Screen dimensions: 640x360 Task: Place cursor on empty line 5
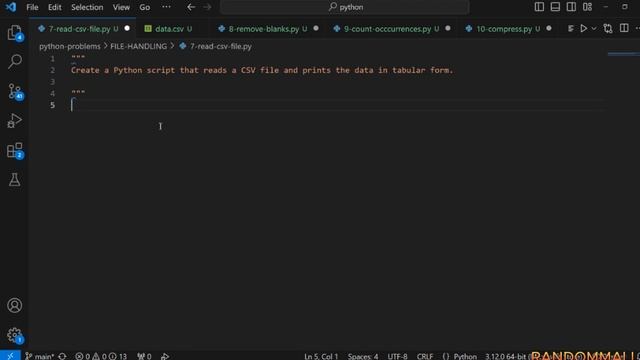338,105
